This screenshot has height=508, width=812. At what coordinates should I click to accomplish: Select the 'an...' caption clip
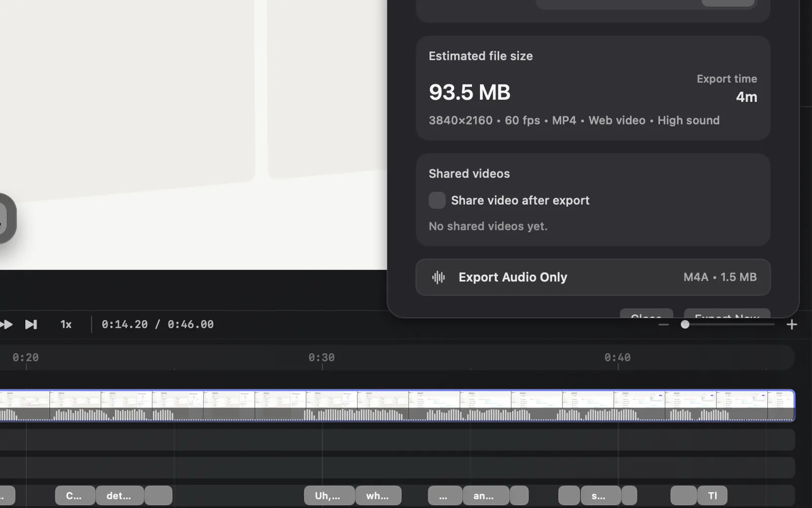point(486,495)
